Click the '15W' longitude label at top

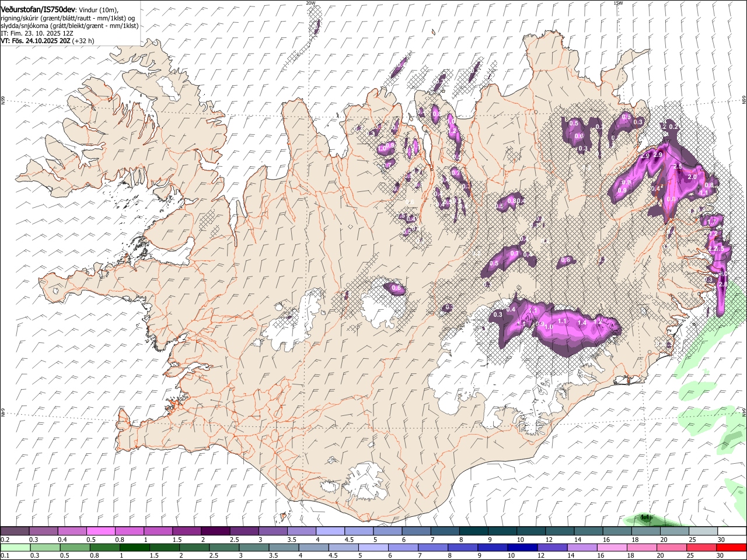(x=618, y=3)
